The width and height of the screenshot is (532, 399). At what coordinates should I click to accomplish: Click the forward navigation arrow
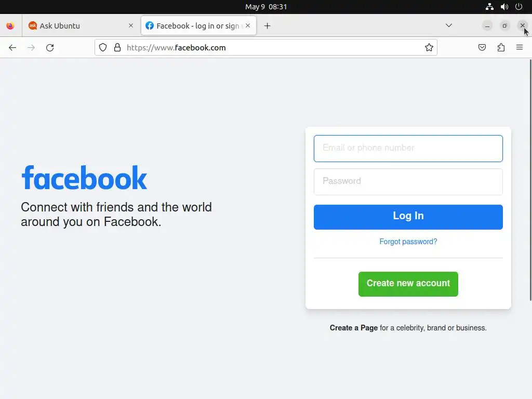tap(31, 47)
